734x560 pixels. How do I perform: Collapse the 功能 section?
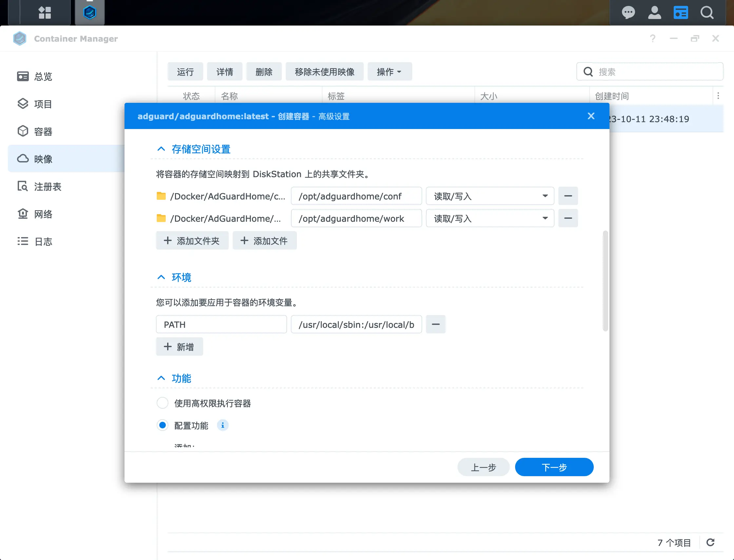(x=161, y=378)
